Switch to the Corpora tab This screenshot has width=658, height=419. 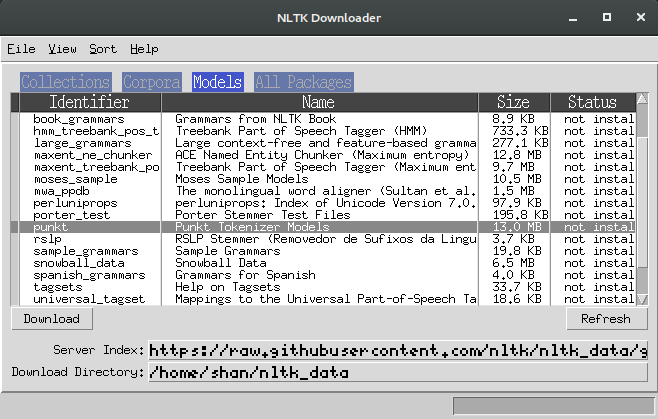(x=151, y=82)
